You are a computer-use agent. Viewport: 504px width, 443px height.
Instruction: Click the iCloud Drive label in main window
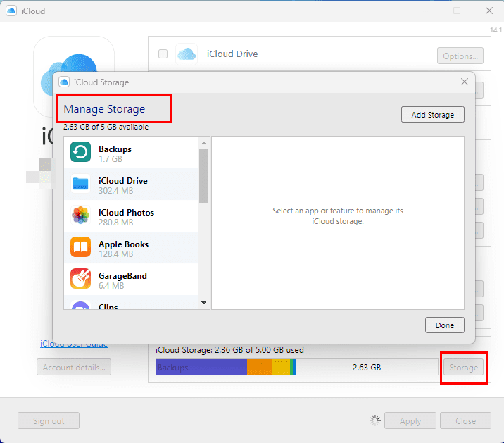[232, 54]
